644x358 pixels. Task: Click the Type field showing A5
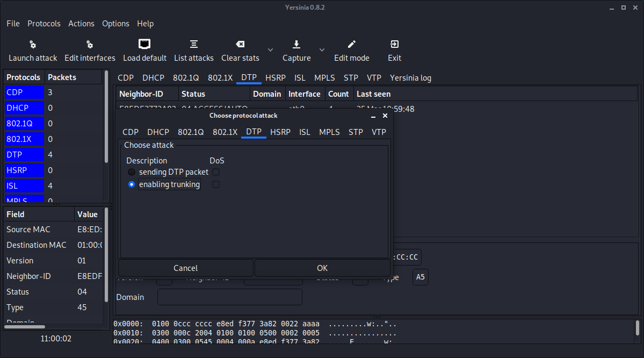pyautogui.click(x=420, y=277)
